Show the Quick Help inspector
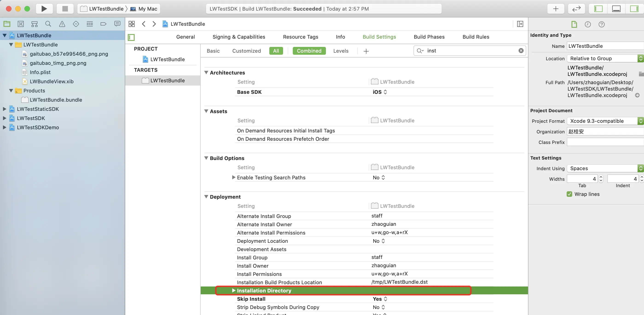Screen dimensions: 644x315 tap(601, 24)
